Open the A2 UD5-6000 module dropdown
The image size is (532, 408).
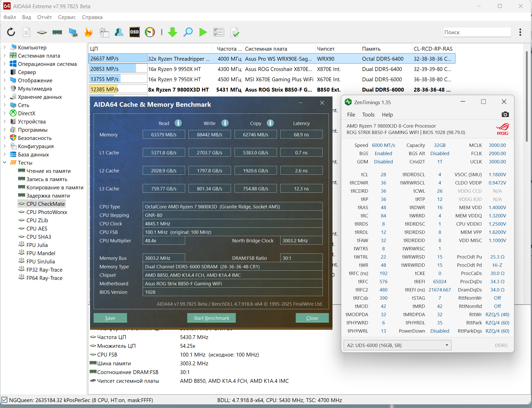[397, 345]
